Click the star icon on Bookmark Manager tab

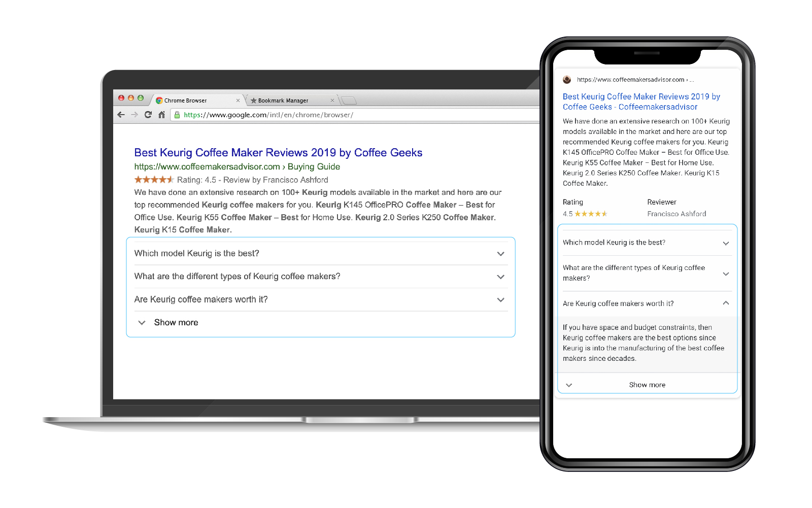coord(254,100)
